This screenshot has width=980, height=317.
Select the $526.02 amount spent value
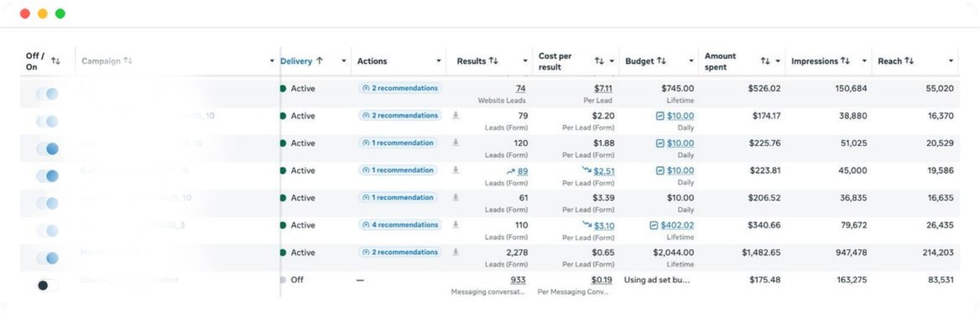(x=764, y=89)
